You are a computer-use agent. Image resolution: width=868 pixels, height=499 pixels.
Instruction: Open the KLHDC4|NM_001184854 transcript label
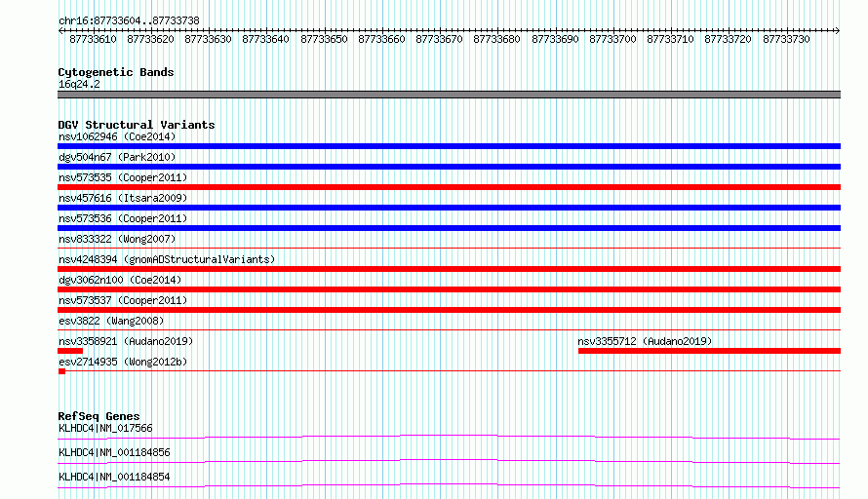point(114,477)
